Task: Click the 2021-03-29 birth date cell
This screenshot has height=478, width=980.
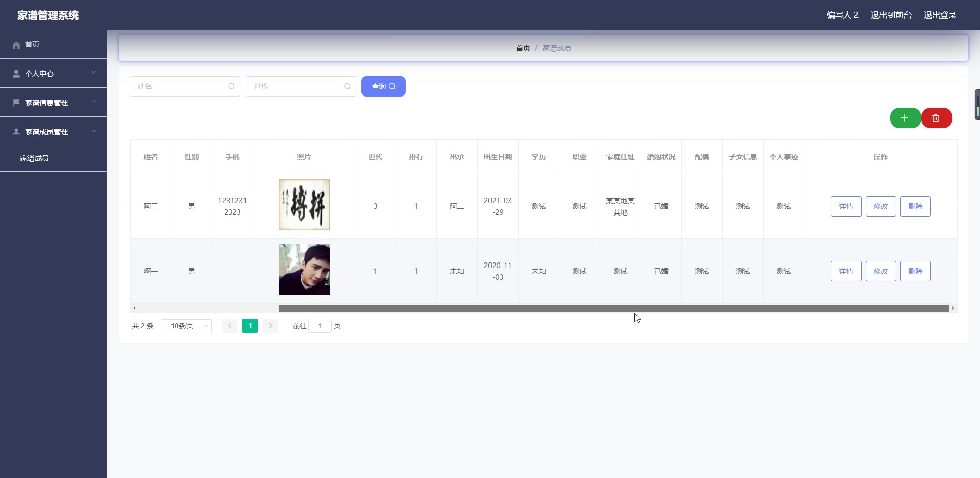Action: 498,206
